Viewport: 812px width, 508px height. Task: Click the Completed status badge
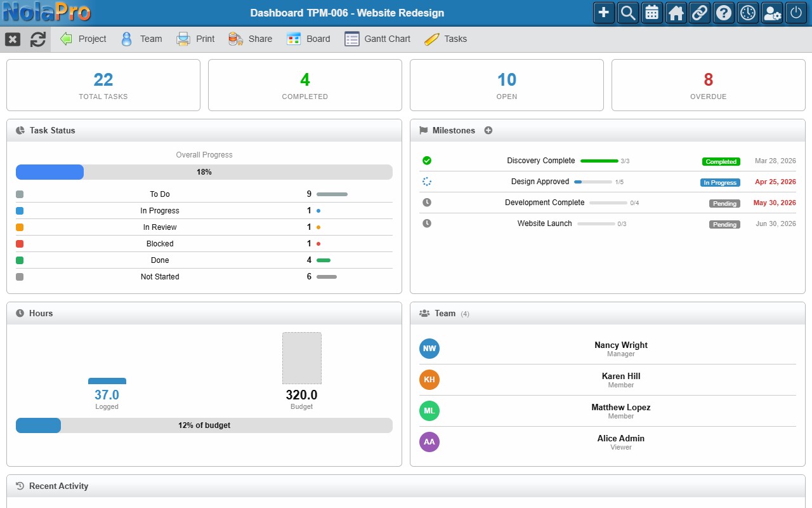[721, 161]
